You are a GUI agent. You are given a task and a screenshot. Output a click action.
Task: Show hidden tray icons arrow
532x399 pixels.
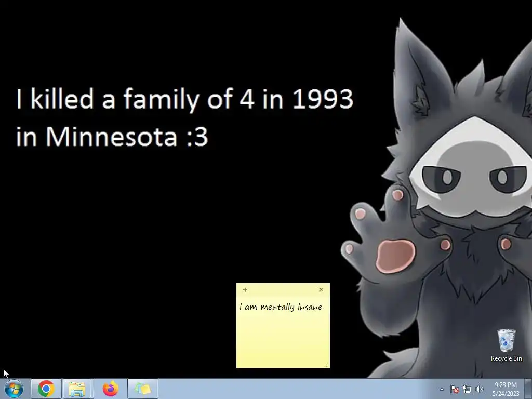(x=442, y=389)
